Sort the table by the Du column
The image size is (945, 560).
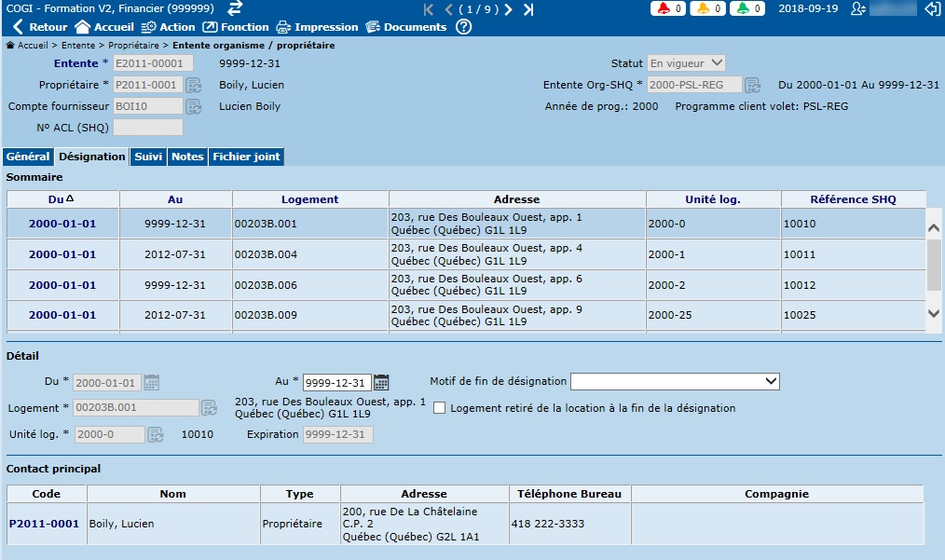pyautogui.click(x=62, y=199)
